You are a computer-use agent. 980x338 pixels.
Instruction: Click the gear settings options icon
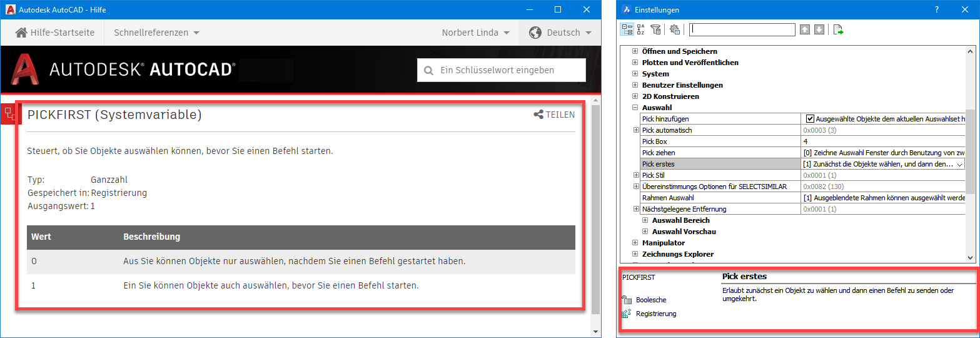674,29
